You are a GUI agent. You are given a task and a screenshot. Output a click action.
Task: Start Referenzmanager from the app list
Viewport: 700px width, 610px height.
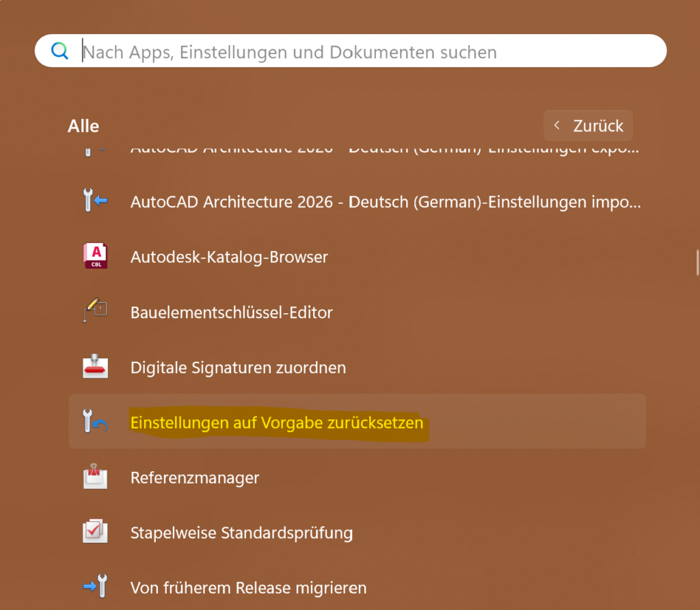tap(195, 477)
